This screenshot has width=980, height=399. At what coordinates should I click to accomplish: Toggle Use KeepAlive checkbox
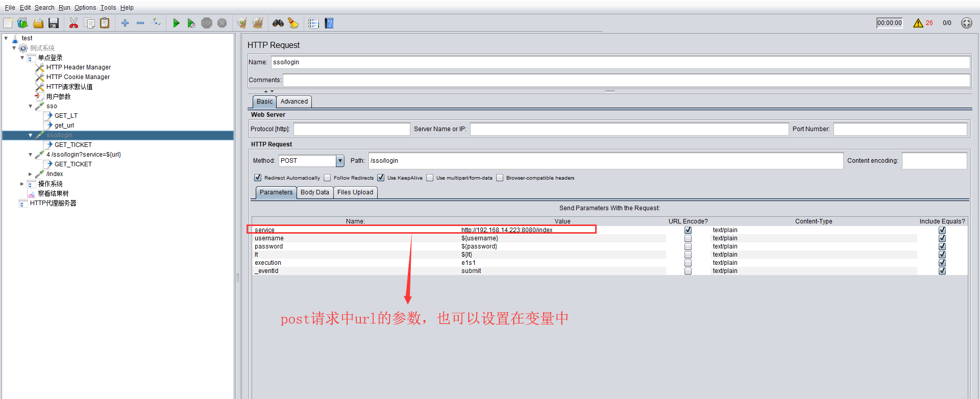coord(381,178)
